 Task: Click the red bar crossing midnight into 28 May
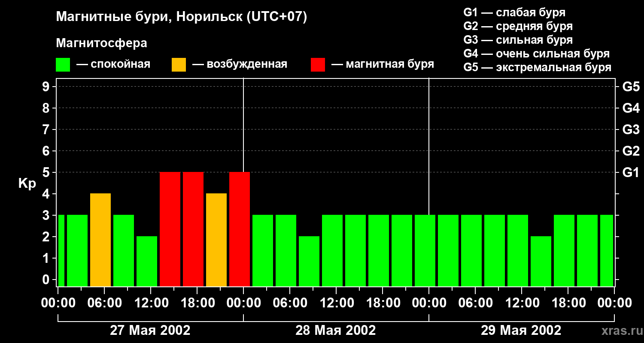point(240,229)
